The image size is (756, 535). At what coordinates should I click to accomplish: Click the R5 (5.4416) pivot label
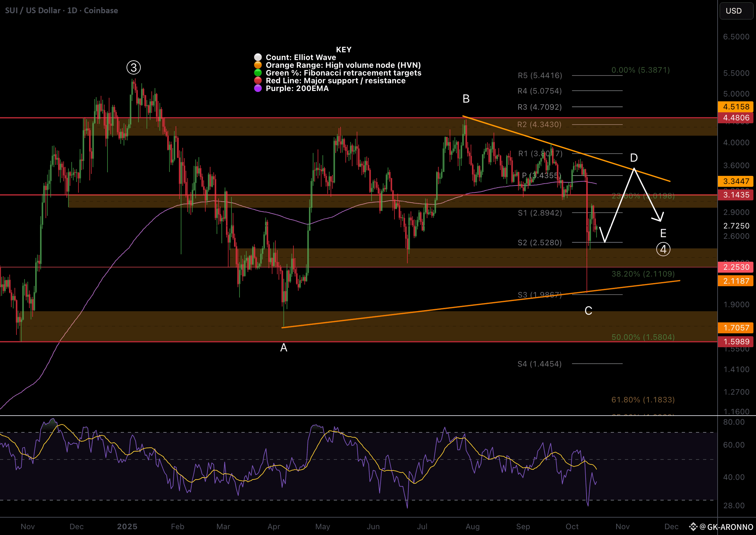coord(540,76)
